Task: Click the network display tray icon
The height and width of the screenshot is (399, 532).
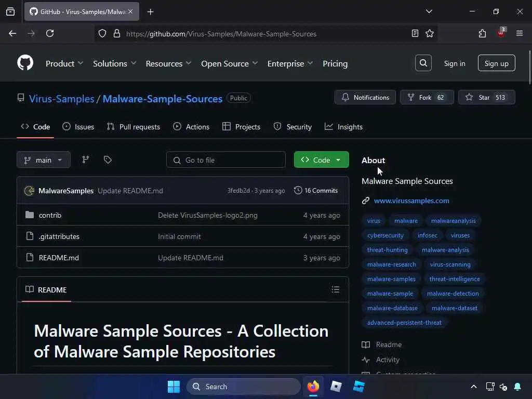Action: [x=490, y=387]
